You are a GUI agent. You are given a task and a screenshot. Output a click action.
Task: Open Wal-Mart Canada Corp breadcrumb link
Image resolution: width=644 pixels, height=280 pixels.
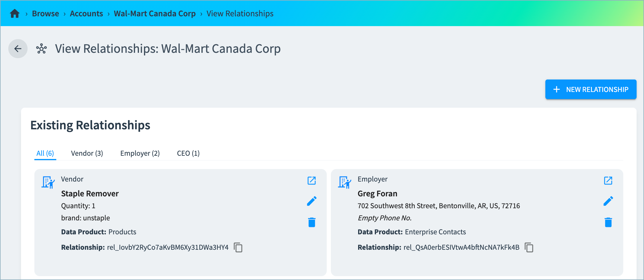155,14
